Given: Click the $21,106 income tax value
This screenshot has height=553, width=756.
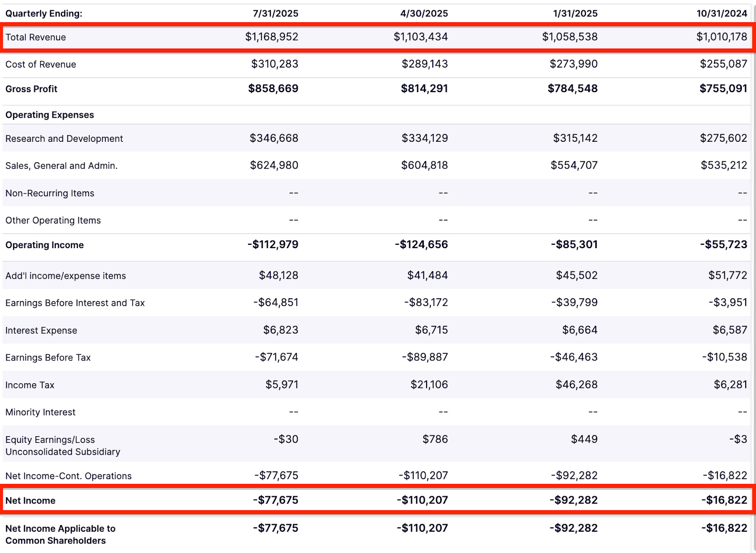Looking at the screenshot, I should (429, 385).
